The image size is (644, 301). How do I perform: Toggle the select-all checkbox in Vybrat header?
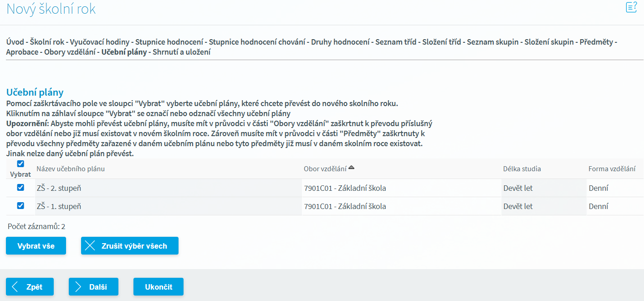point(20,164)
